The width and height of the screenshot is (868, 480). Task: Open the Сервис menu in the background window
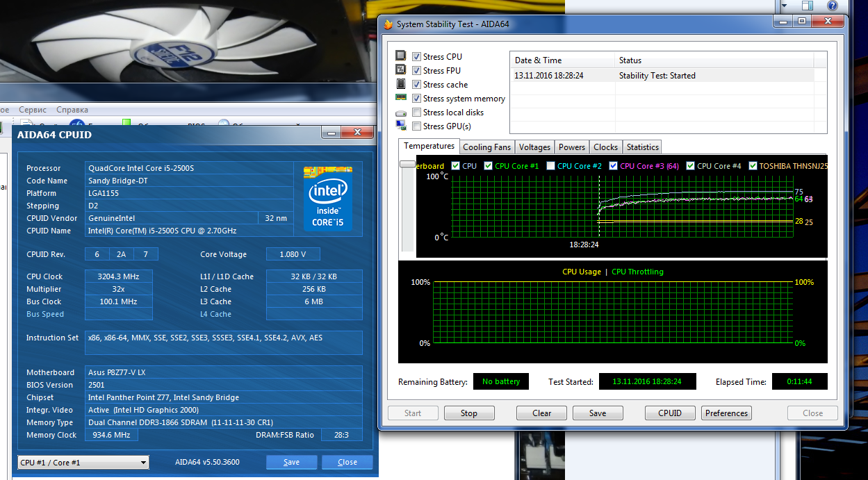click(33, 110)
